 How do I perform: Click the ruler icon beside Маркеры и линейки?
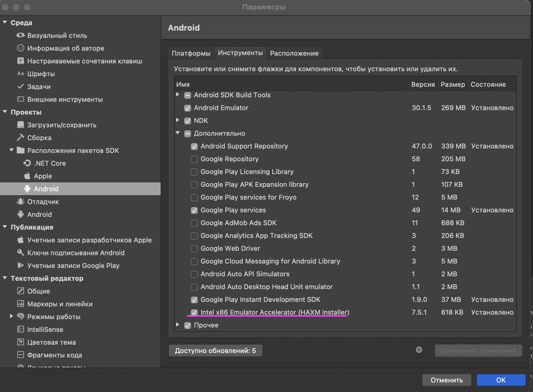click(x=20, y=304)
